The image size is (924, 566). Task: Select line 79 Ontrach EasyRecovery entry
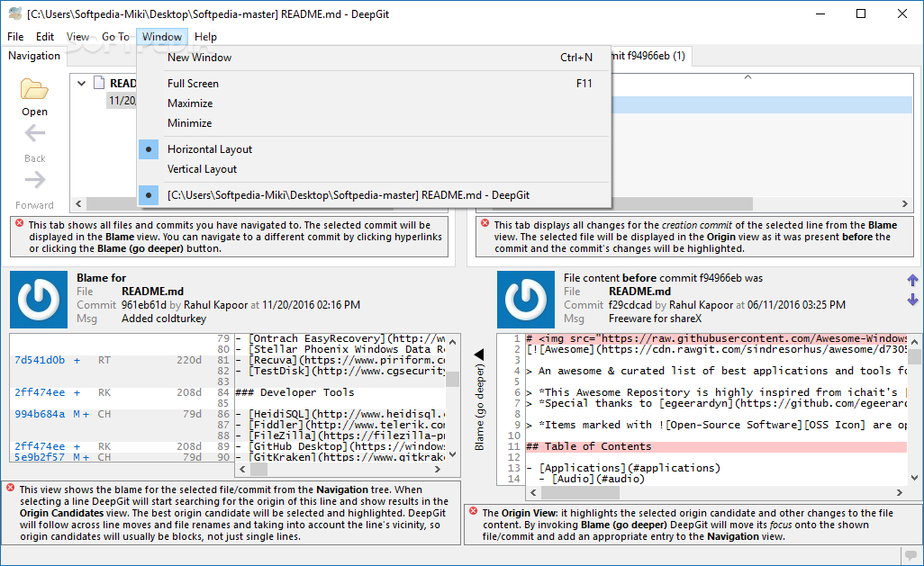pyautogui.click(x=340, y=338)
